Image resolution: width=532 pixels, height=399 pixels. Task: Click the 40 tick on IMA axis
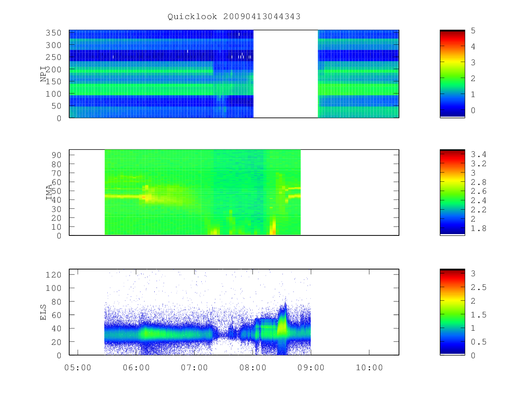[56, 200]
